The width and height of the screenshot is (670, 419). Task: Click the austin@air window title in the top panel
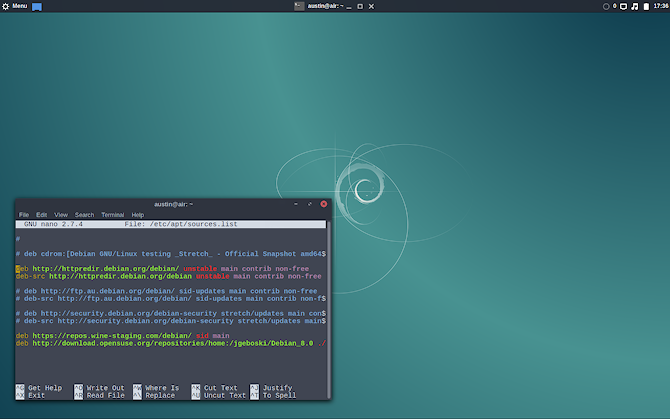[x=325, y=6]
